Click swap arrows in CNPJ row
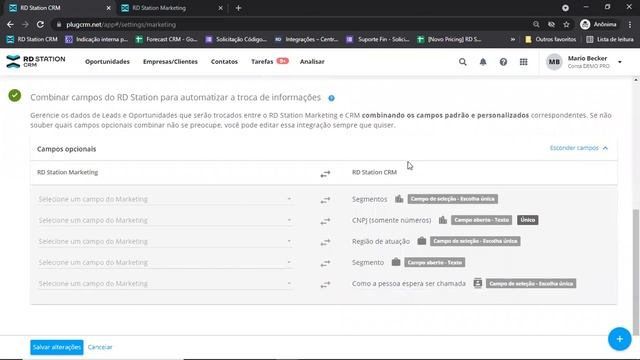This screenshot has height=360, width=640. pyautogui.click(x=325, y=221)
